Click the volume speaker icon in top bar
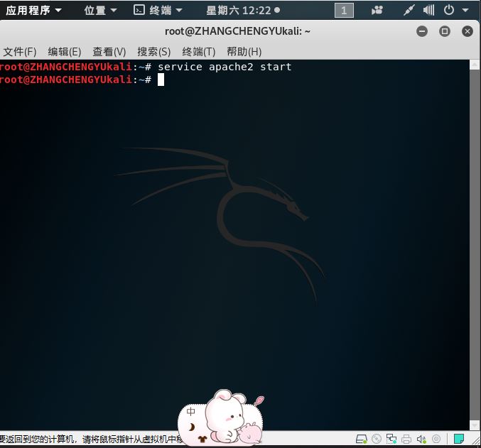This screenshot has height=448, width=481. 428,11
